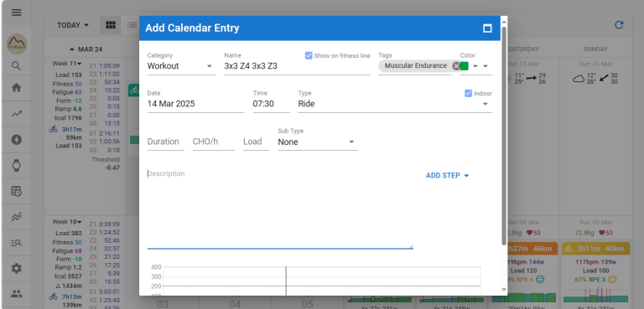Open the Color dropdown arrow
The image size is (644, 309).
pos(486,66)
